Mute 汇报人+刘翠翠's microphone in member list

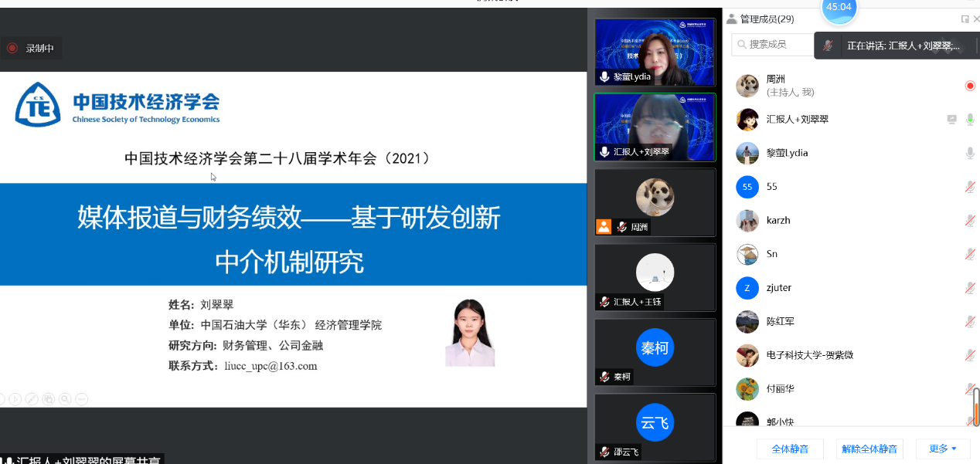click(970, 120)
